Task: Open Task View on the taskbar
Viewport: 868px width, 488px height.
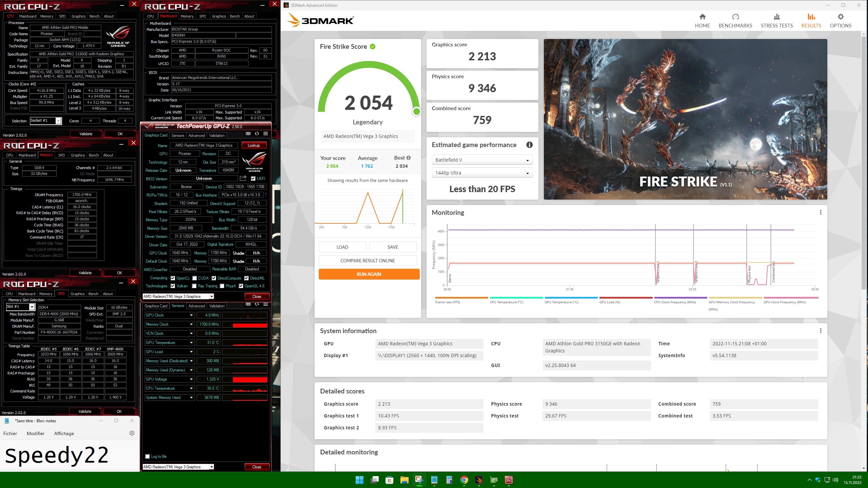Action: pyautogui.click(x=374, y=480)
